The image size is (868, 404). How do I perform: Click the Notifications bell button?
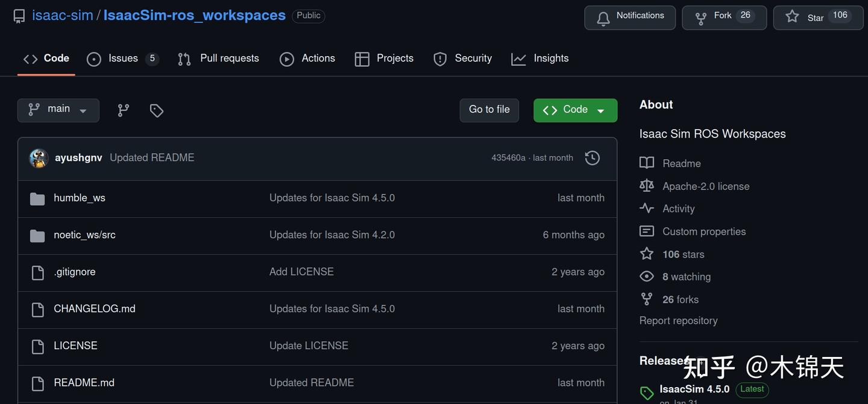click(630, 17)
